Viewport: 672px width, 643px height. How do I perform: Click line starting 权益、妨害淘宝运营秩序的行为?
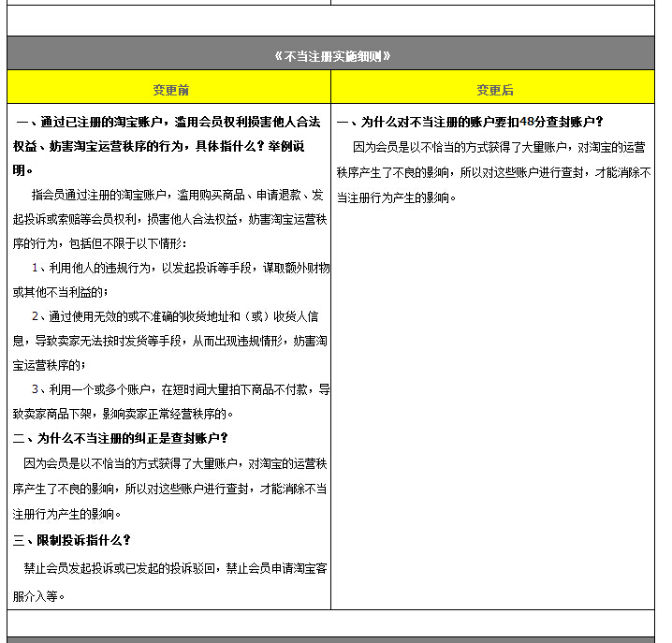(158, 146)
